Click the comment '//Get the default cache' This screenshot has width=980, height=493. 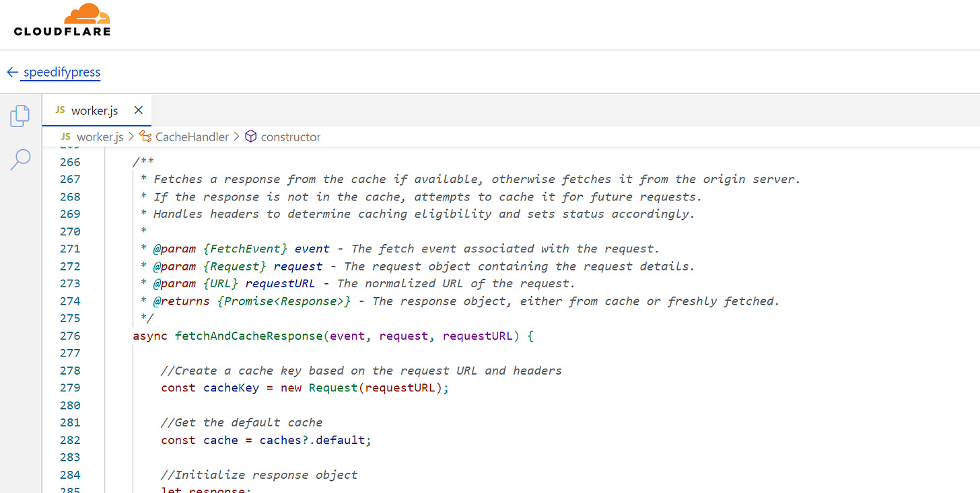coord(242,423)
